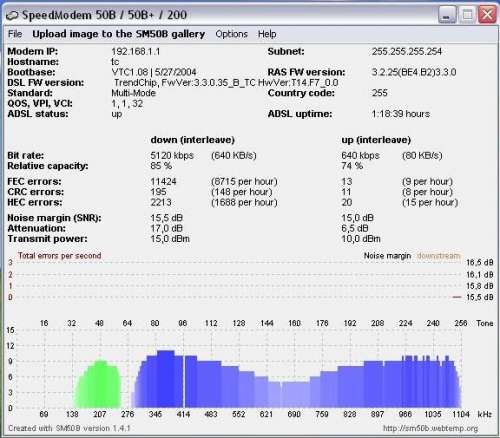This screenshot has width=500, height=438.
Task: Click the downstream bit rate 5120 kbps
Action: (x=172, y=156)
